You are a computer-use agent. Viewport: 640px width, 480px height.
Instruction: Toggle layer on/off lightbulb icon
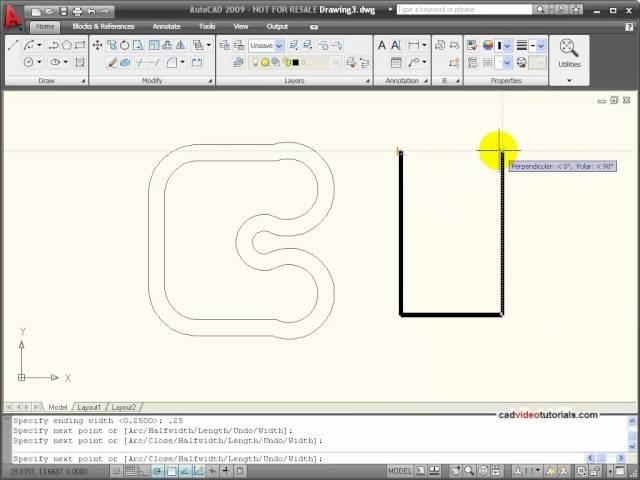point(256,62)
